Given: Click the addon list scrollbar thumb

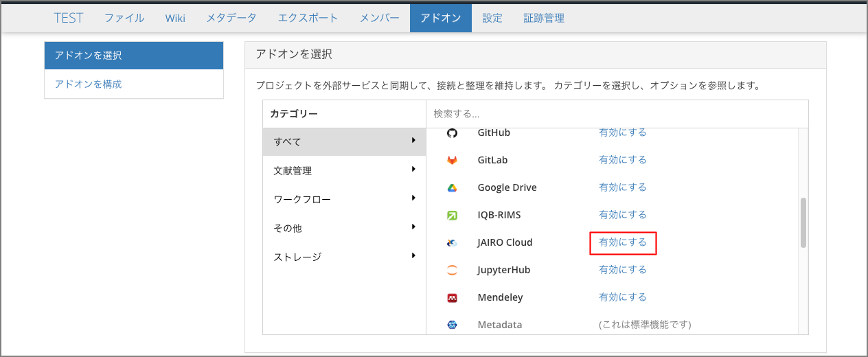Looking at the screenshot, I should 803,223.
